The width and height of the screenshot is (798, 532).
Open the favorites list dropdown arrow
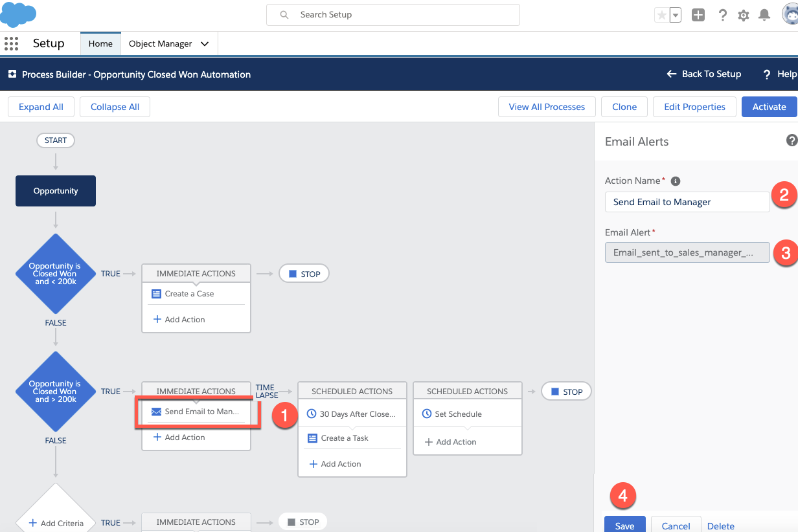coord(676,15)
